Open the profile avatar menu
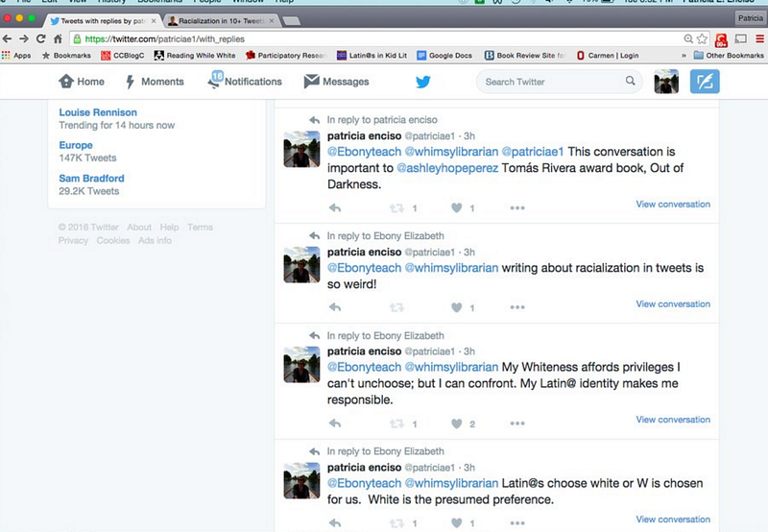The width and height of the screenshot is (768, 532). click(x=666, y=82)
